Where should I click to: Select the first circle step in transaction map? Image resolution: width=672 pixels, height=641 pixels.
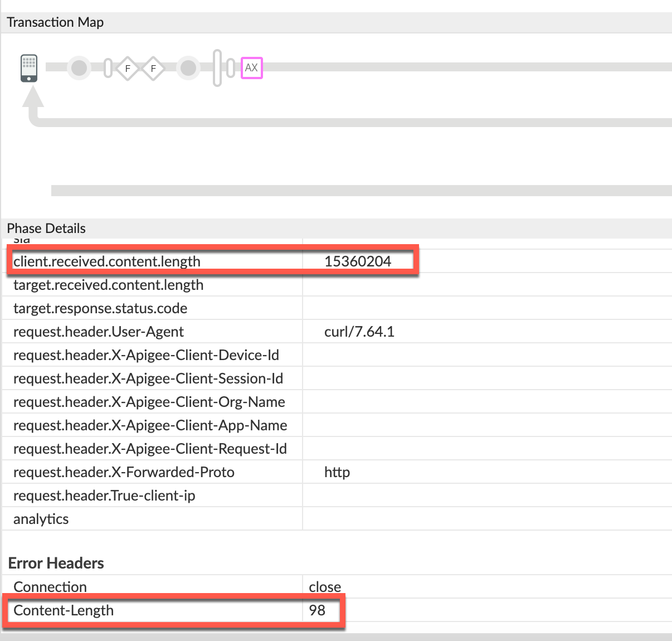coord(80,68)
